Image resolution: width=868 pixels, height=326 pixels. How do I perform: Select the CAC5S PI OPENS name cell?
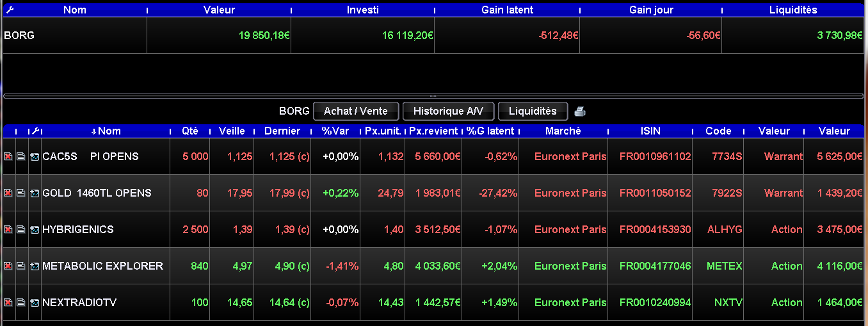pyautogui.click(x=106, y=157)
